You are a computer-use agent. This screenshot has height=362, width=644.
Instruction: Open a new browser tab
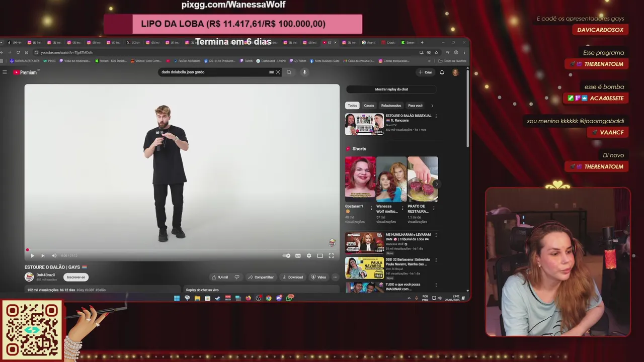coord(422,42)
